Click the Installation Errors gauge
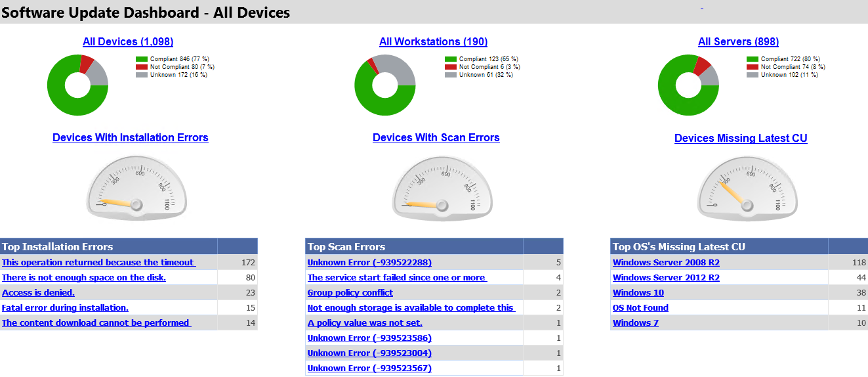 click(x=136, y=188)
